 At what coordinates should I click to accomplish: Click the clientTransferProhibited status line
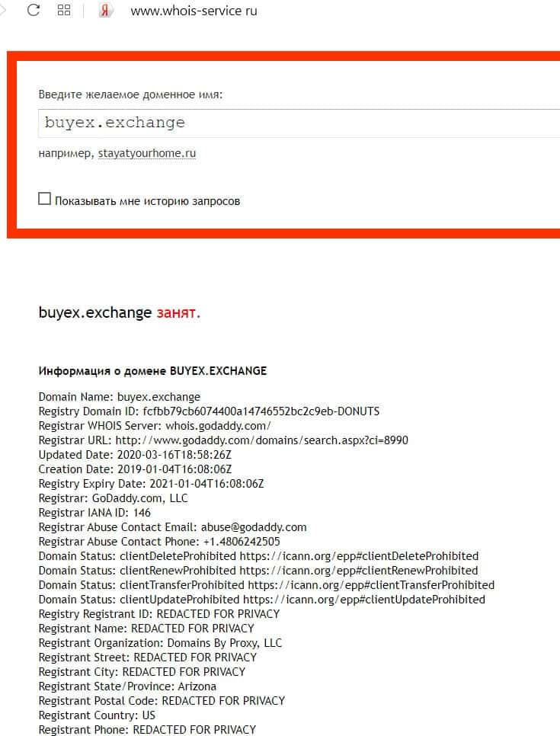267,586
